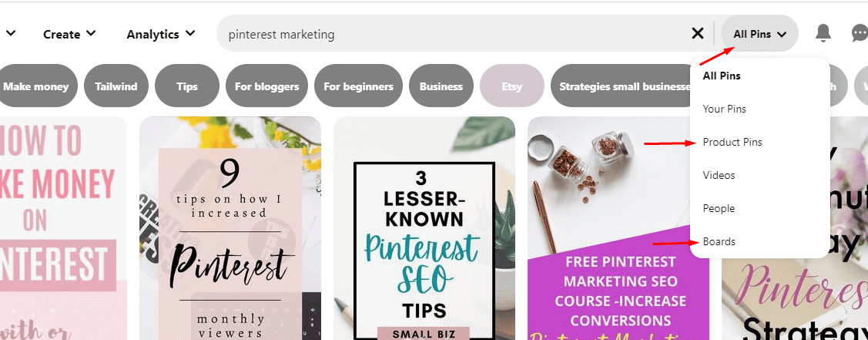Screen dimensions: 868x340
Task: Click the Make money suggestion chip
Action: 36,86
